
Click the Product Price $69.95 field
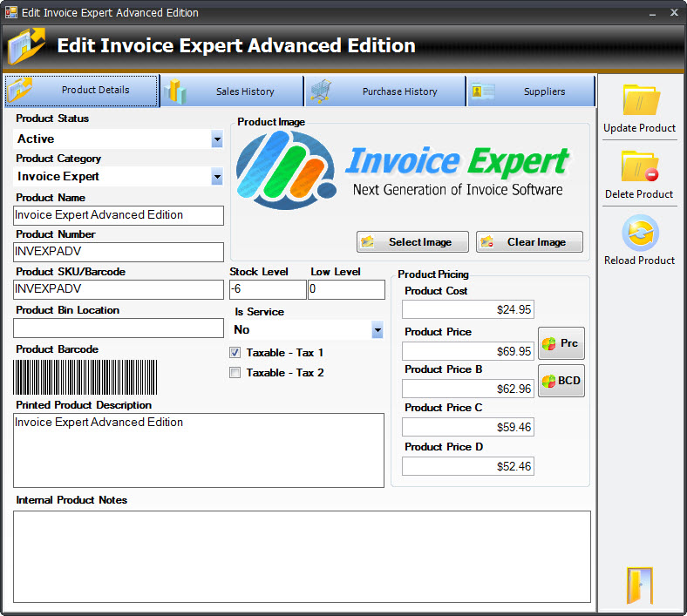[468, 351]
